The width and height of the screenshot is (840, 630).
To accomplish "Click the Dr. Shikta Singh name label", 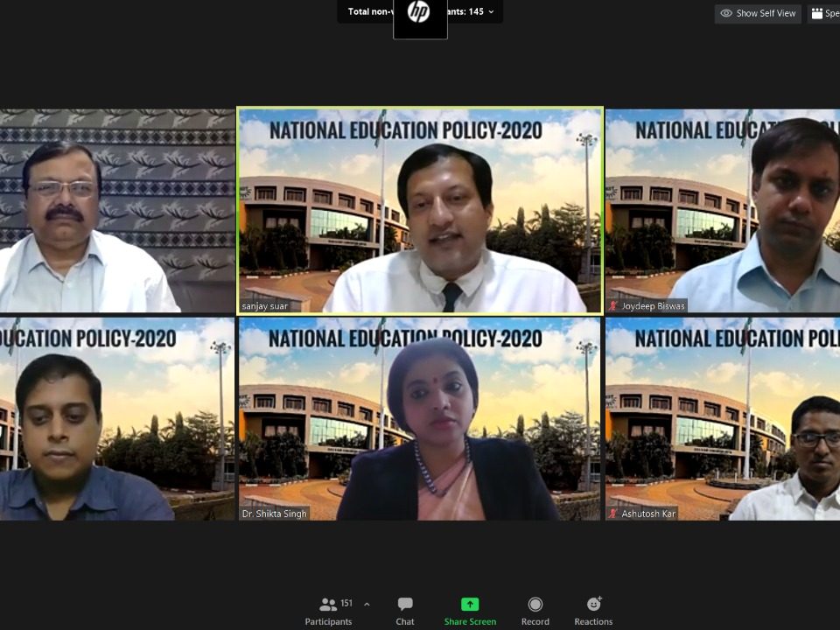I will pos(275,514).
